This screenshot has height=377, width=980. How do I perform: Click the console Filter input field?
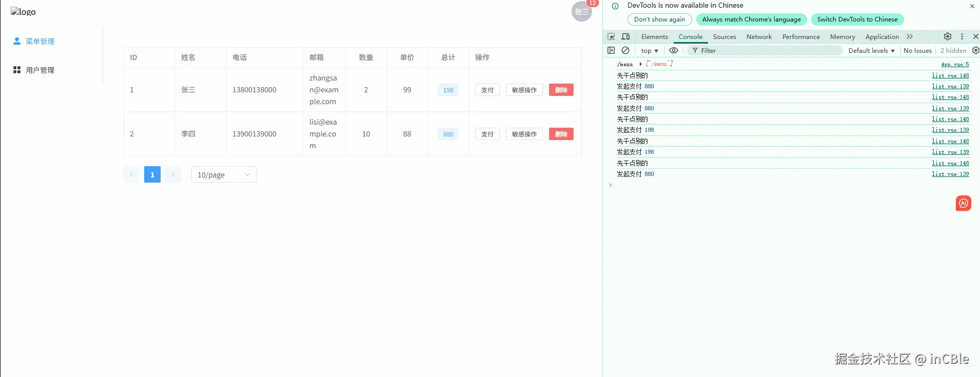pos(765,50)
